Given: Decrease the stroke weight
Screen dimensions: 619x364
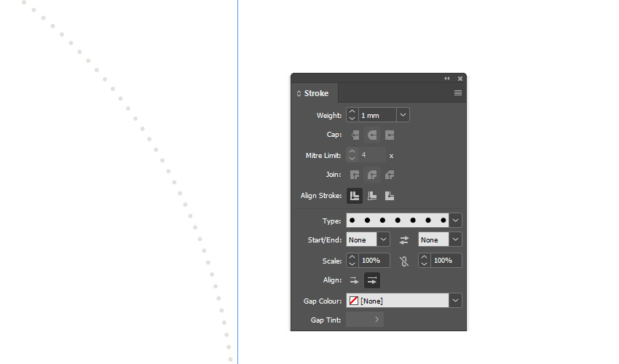Looking at the screenshot, I should (x=352, y=119).
